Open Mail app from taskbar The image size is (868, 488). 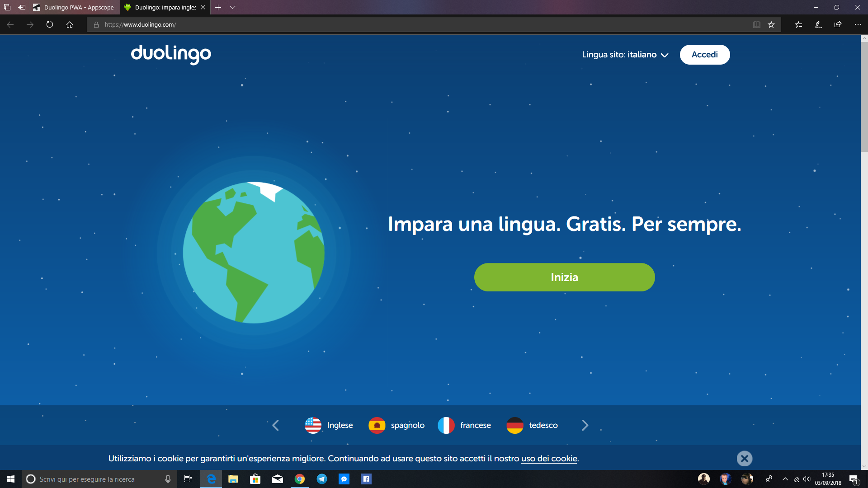278,479
